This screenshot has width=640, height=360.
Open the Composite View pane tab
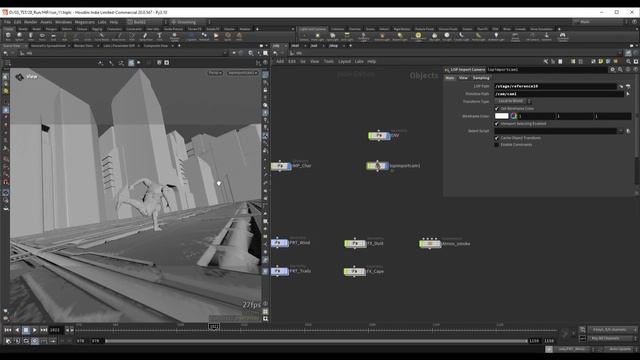156,46
